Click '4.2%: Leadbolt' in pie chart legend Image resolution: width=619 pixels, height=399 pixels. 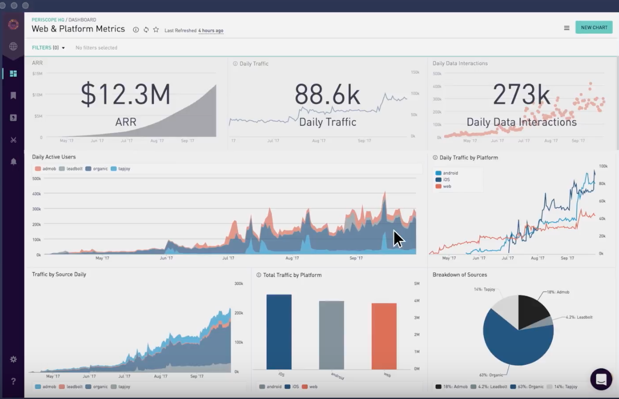tap(489, 387)
